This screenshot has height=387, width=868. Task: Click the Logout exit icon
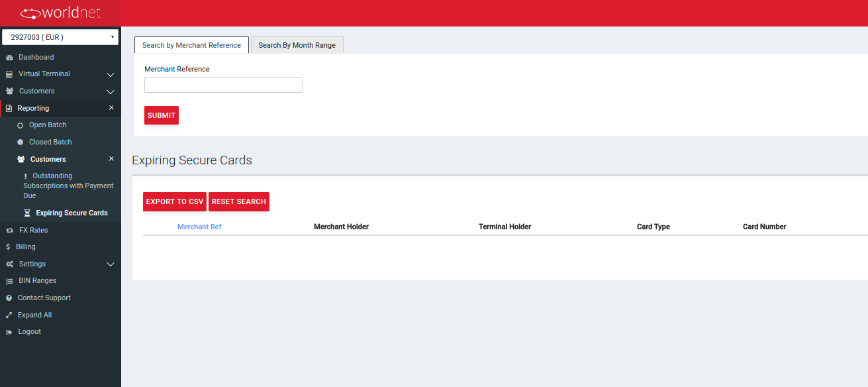coord(9,332)
